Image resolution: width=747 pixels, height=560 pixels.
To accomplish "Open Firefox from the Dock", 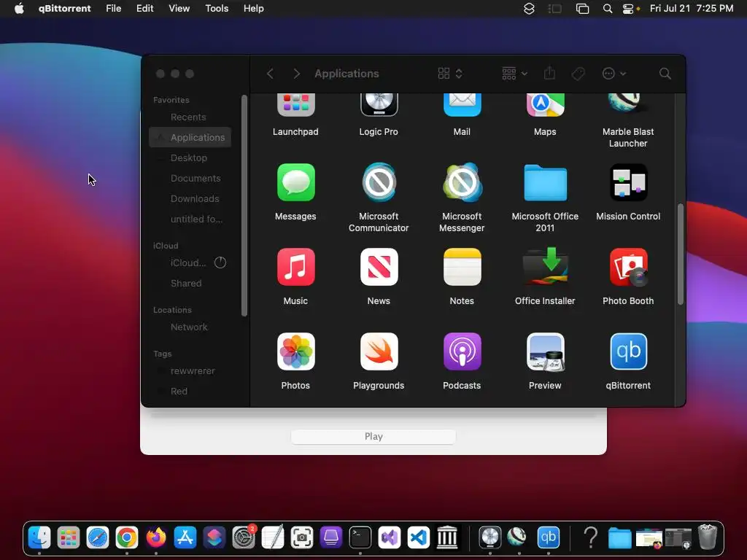I will (156, 537).
